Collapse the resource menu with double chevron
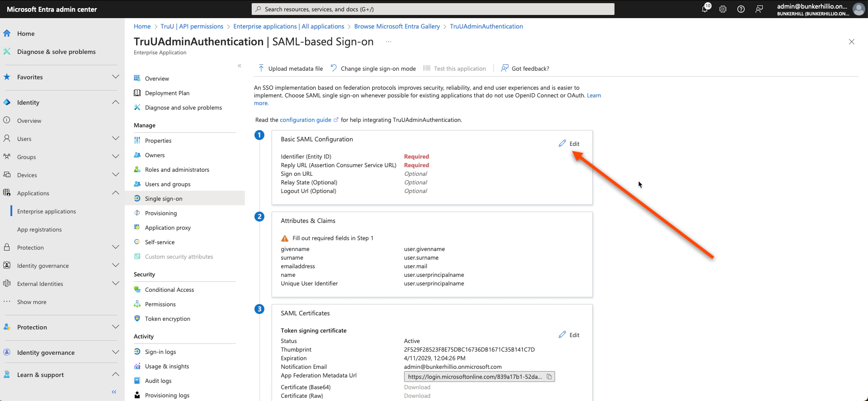The image size is (868, 401). click(239, 66)
